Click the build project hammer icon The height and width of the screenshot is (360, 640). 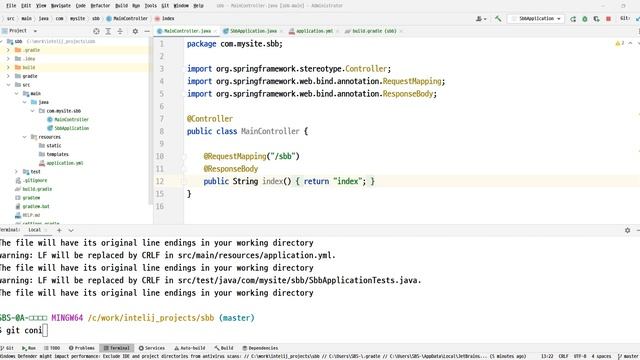pyautogui.click(x=498, y=18)
